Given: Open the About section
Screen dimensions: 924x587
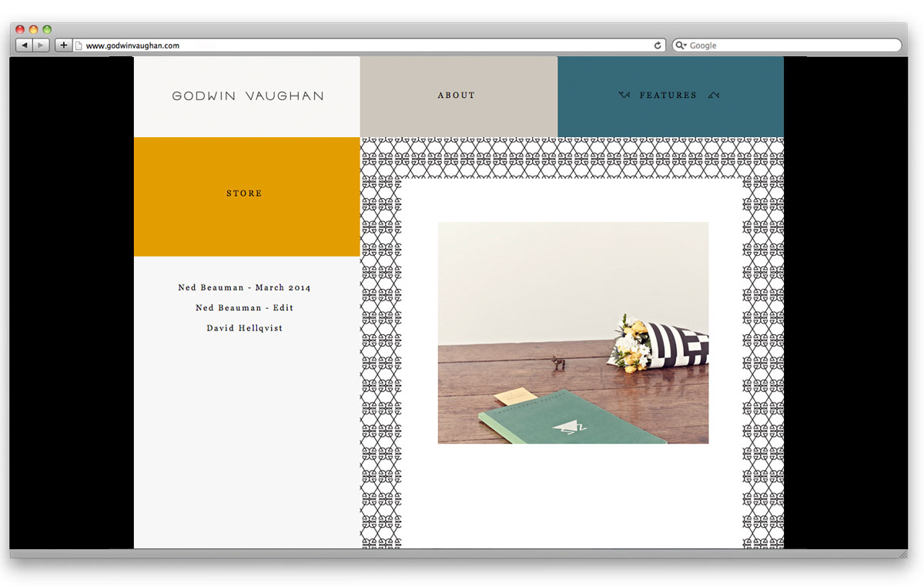Looking at the screenshot, I should point(457,96).
